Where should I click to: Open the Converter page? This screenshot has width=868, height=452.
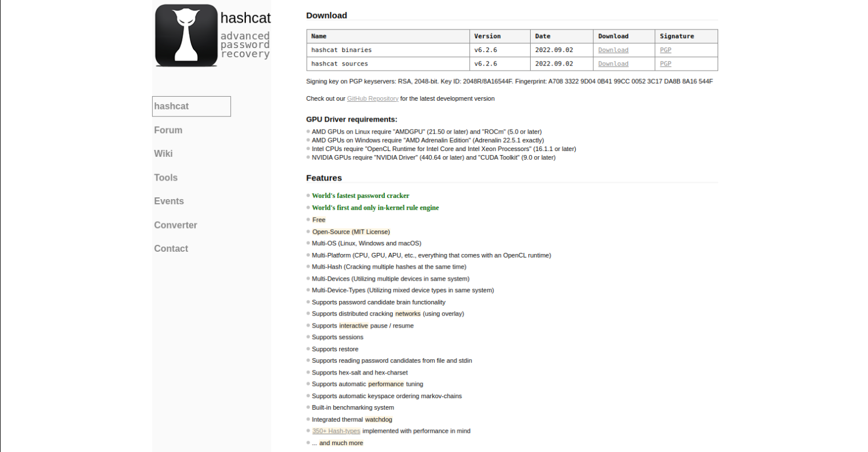click(x=175, y=225)
